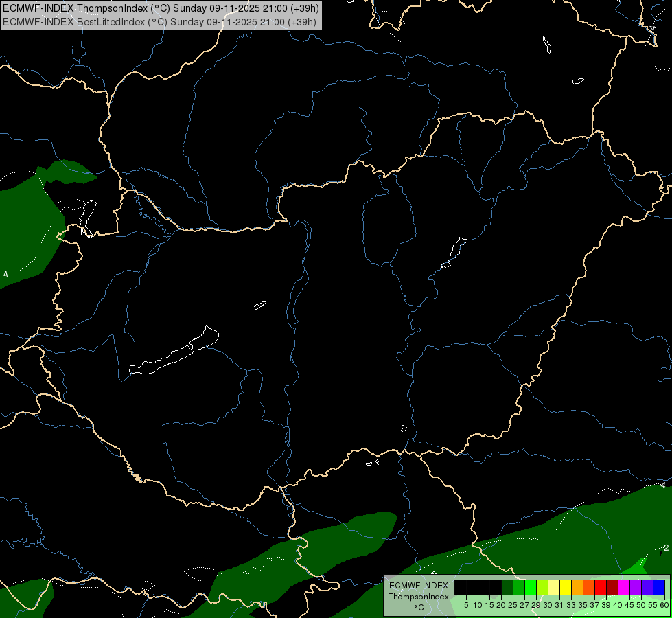Select the pure blue 55-60 legend swatch
Viewport: 672px width, 618px height.
coord(659,587)
